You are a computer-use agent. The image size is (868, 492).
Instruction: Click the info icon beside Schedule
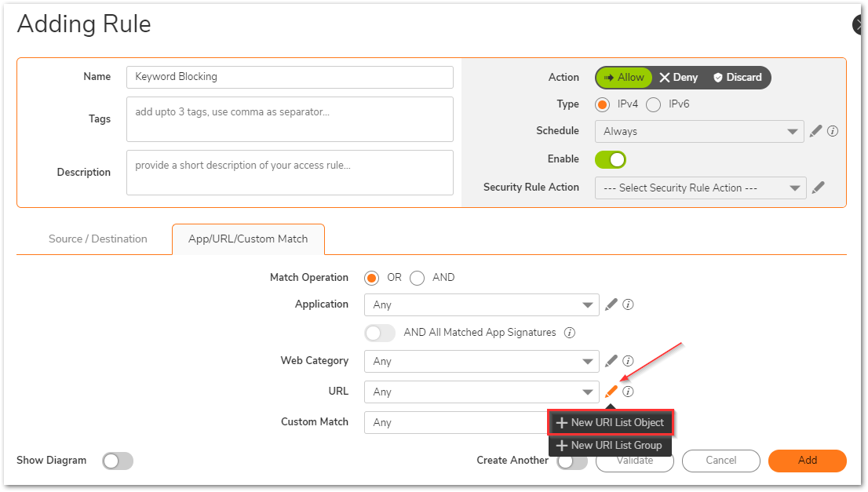(x=833, y=131)
